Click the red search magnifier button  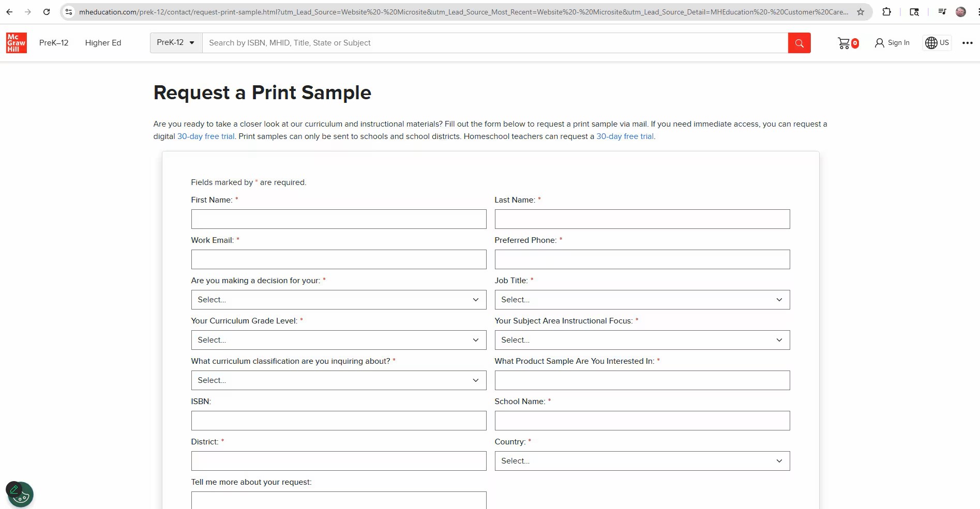pos(799,43)
